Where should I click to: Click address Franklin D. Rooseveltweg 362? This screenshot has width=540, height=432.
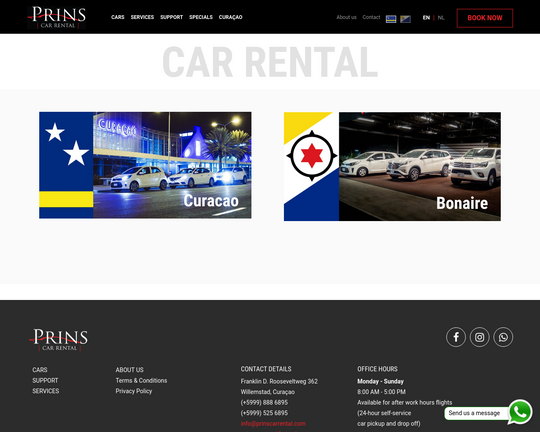[x=279, y=381]
